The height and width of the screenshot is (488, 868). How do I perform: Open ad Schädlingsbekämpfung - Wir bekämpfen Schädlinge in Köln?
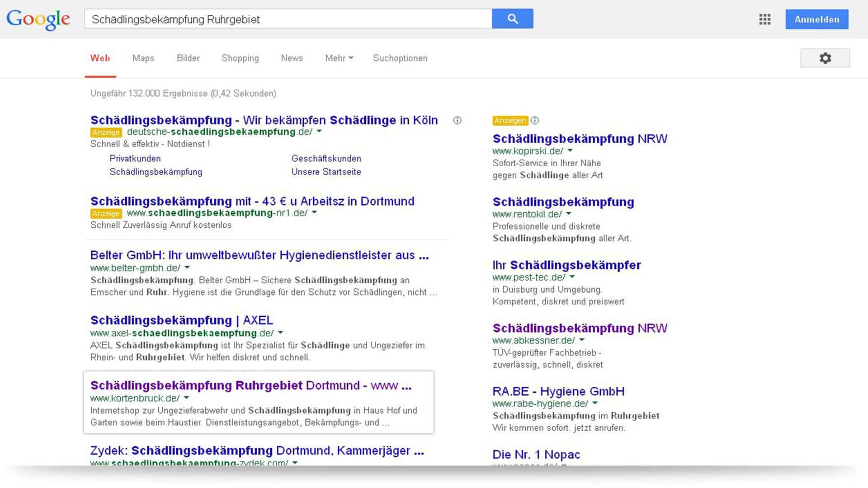(264, 120)
